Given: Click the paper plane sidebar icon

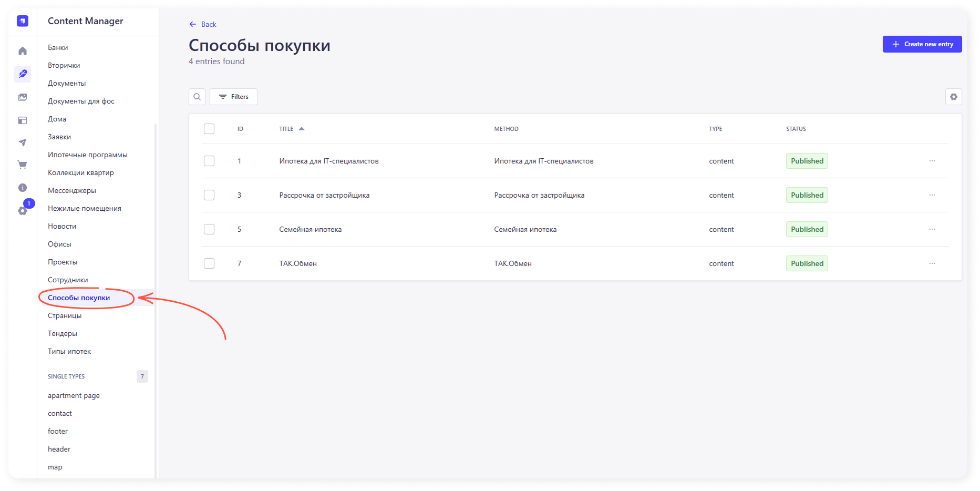Looking at the screenshot, I should (23, 142).
